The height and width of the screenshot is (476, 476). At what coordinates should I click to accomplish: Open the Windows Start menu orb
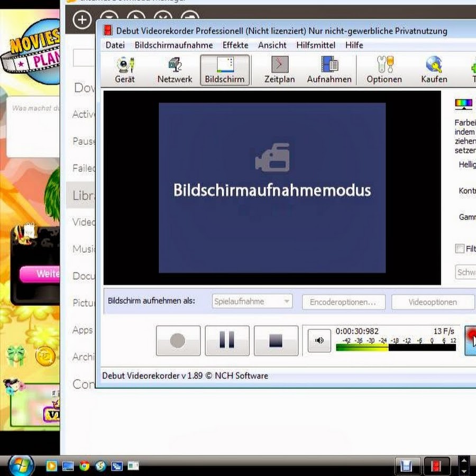click(21, 465)
